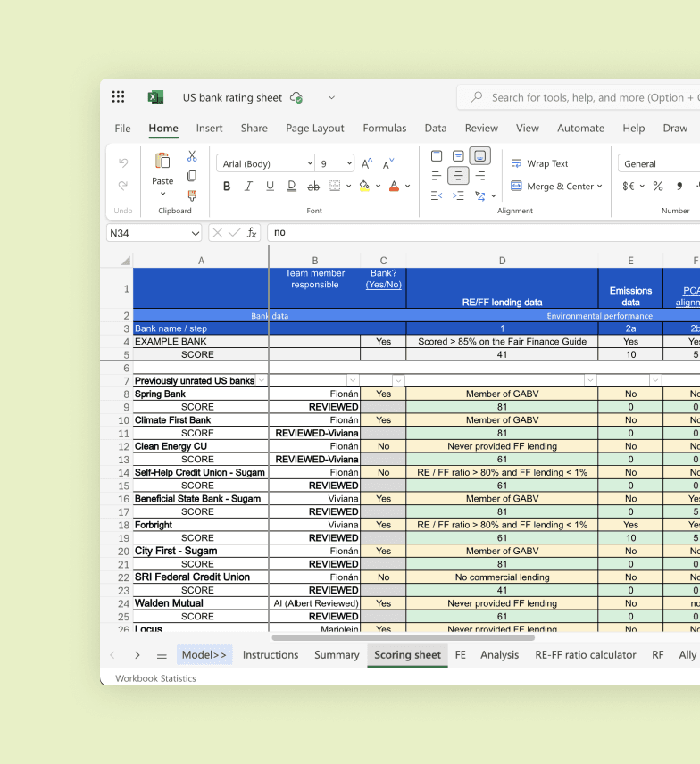This screenshot has height=764, width=700.
Task: Select Top Align icon
Action: pos(437,156)
